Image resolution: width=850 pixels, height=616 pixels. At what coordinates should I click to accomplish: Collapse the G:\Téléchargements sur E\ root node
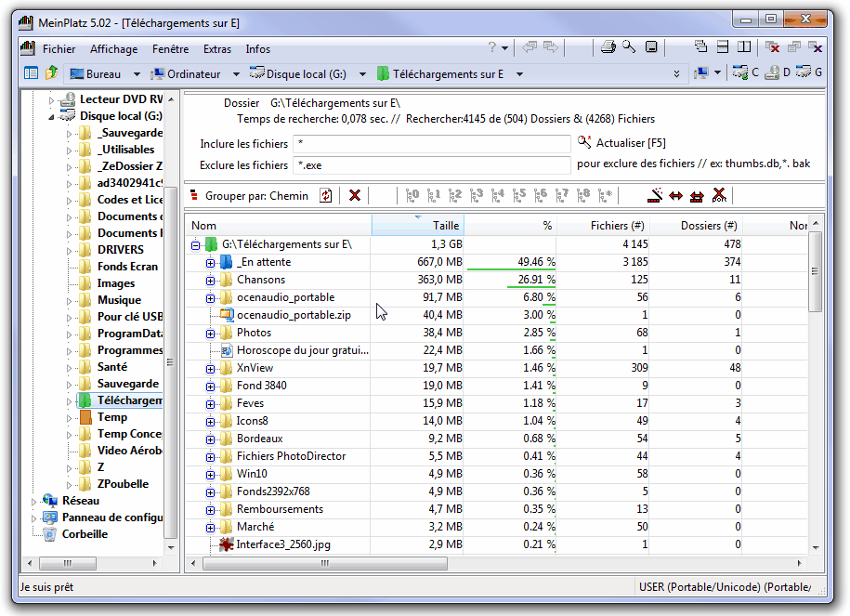pyautogui.click(x=196, y=245)
